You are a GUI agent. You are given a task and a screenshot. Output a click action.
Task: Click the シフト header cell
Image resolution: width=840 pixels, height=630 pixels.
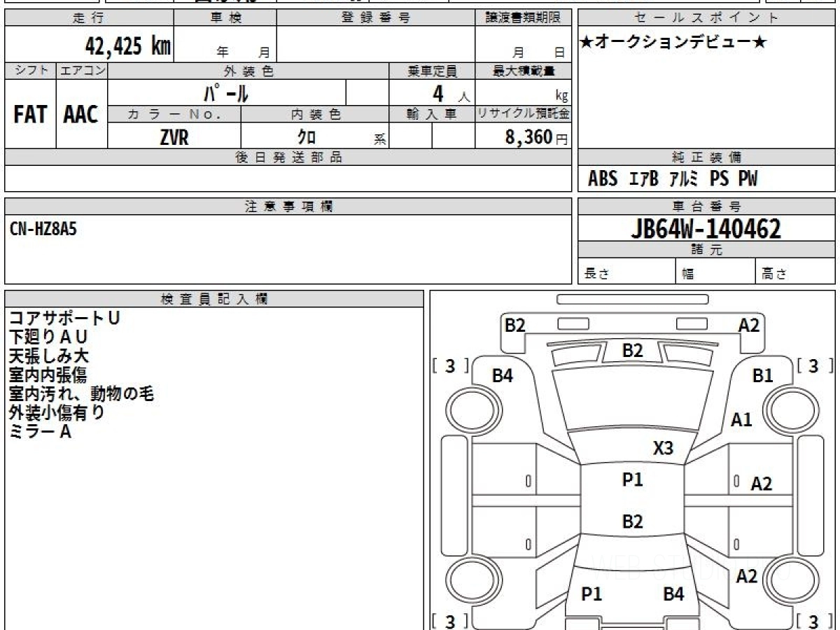pyautogui.click(x=30, y=71)
